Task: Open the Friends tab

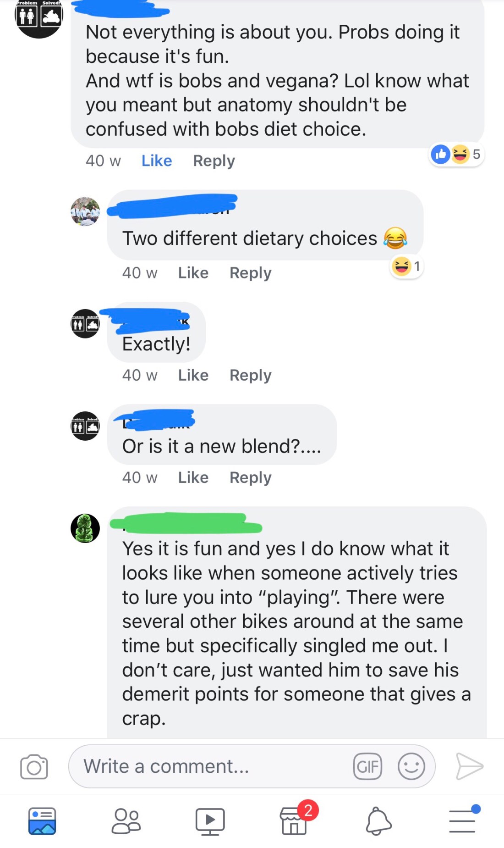Action: 126,820
